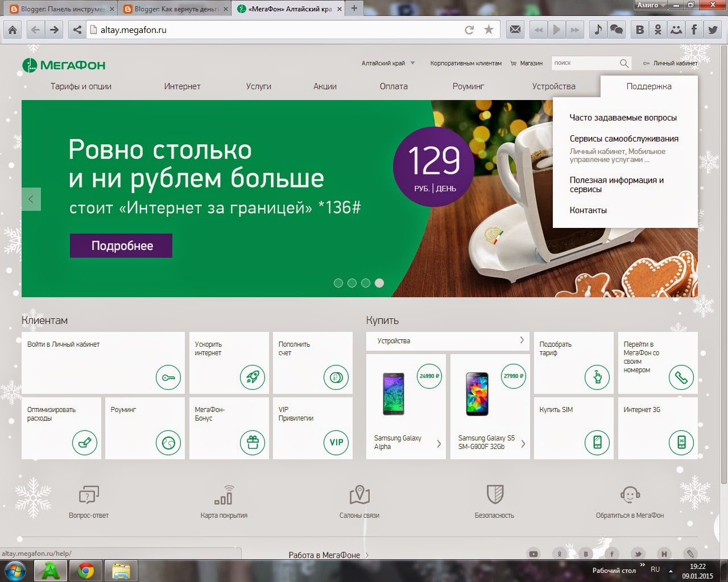The width and height of the screenshot is (728, 582).
Task: Select the second banner slide dot
Action: pyautogui.click(x=352, y=283)
